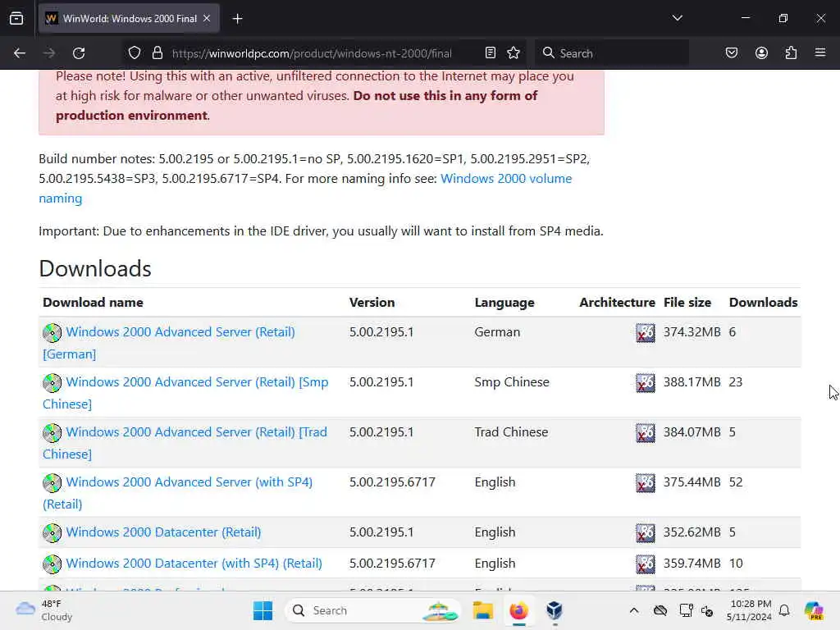Click the Downloads section heading
Viewport: 840px width, 630px height.
tap(95, 268)
